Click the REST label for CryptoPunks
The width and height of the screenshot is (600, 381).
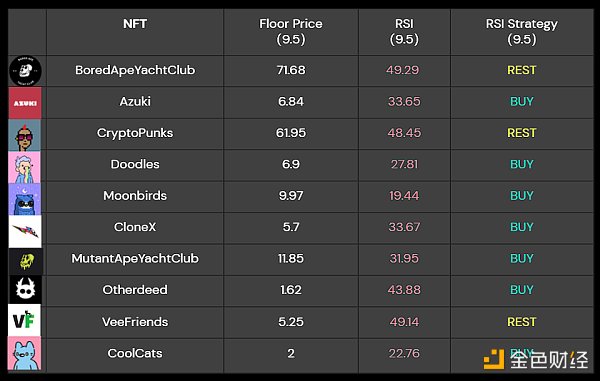[522, 133]
